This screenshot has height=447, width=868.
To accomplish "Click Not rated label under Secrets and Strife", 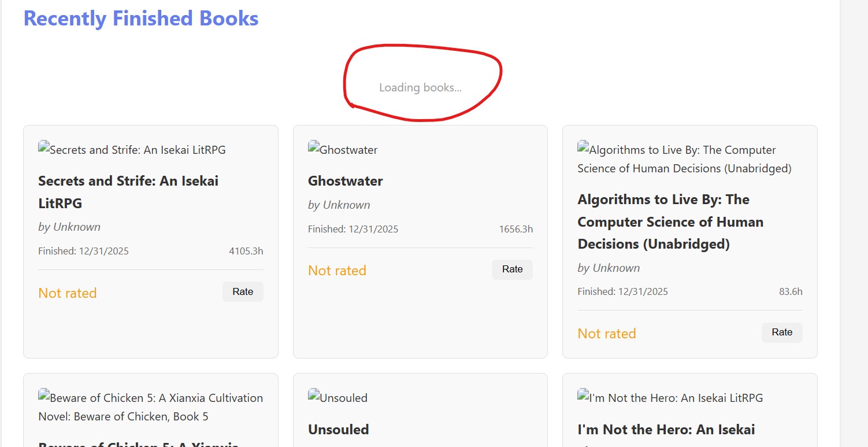I will click(x=67, y=293).
